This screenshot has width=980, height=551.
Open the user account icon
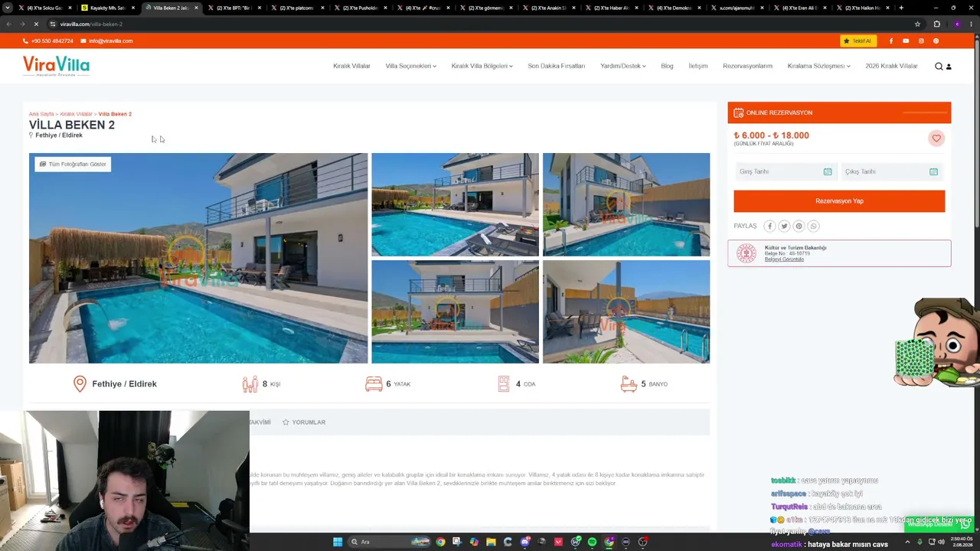(x=949, y=67)
